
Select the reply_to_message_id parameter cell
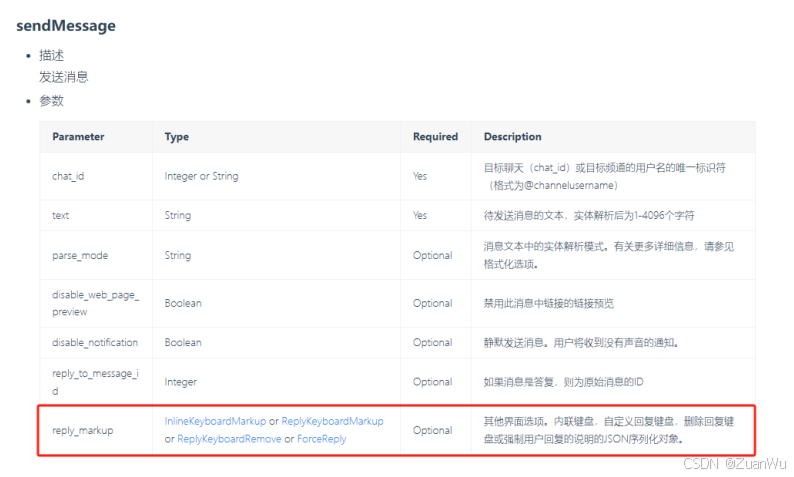pos(95,382)
